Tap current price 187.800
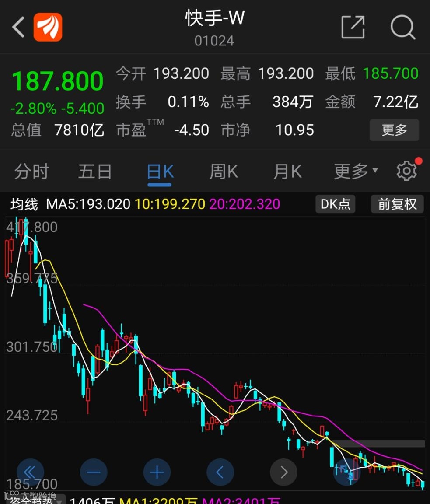 pyautogui.click(x=58, y=81)
